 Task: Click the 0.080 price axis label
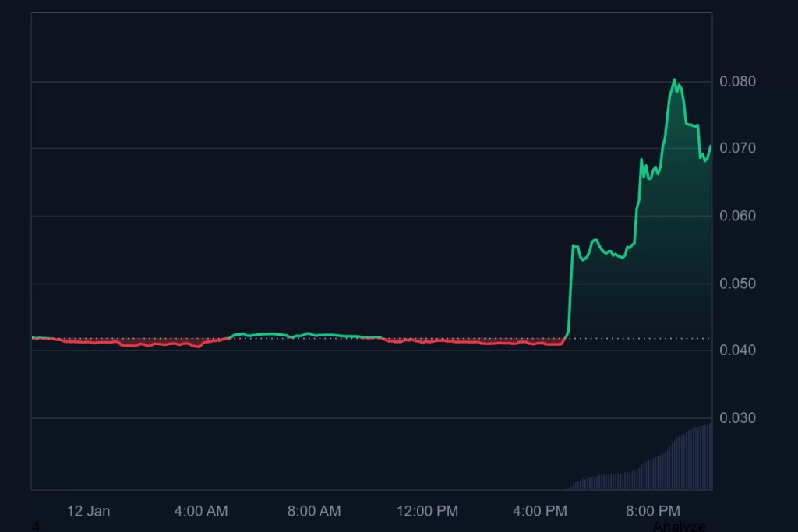pyautogui.click(x=736, y=81)
